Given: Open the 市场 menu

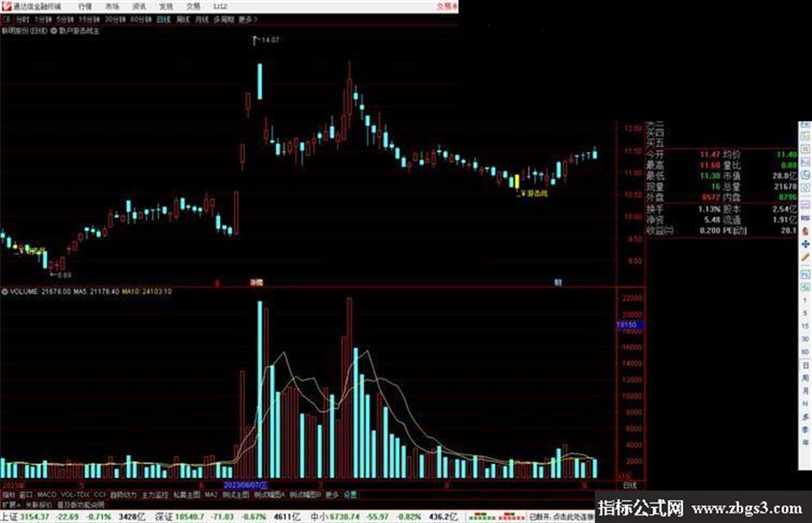Looking at the screenshot, I should click(x=112, y=6).
